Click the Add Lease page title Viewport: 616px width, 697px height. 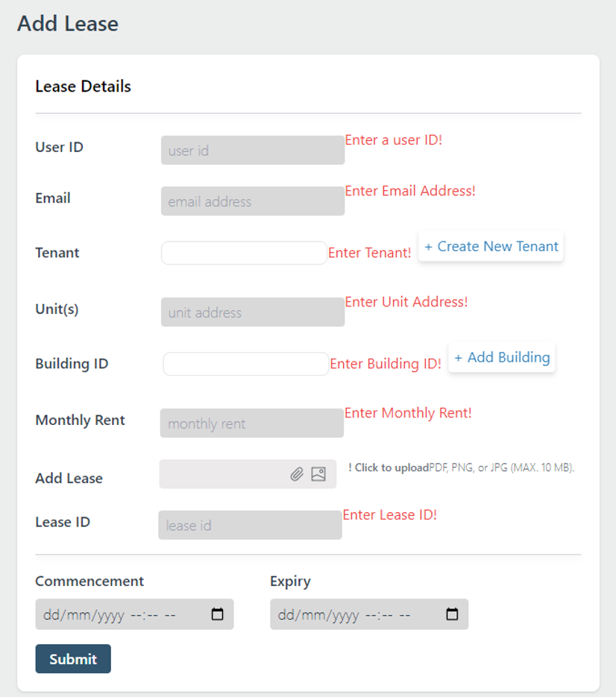click(x=69, y=23)
